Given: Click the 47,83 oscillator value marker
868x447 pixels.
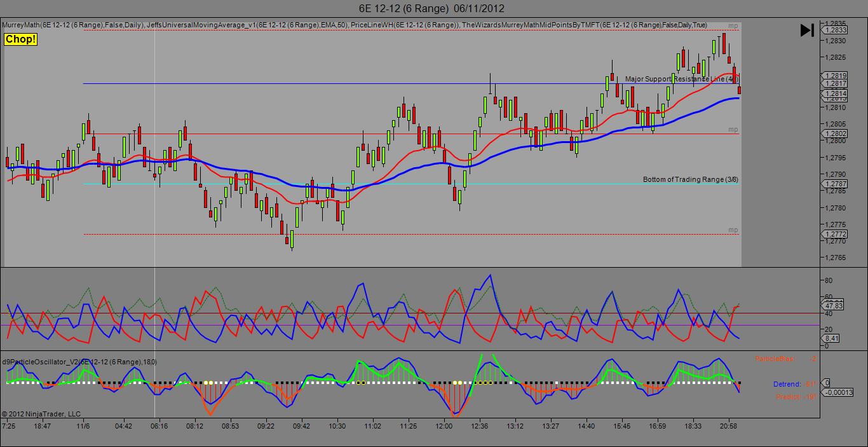Looking at the screenshot, I should (x=833, y=306).
